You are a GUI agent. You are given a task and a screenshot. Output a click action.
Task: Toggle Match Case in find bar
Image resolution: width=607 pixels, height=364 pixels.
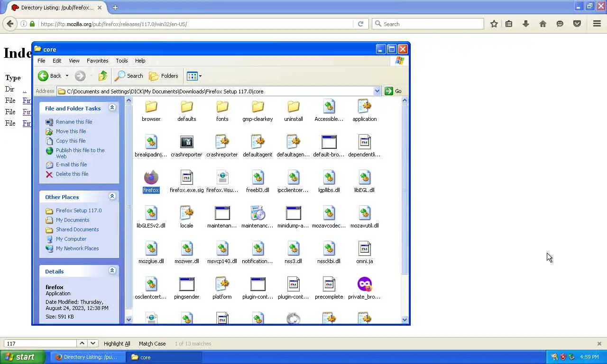point(152,344)
